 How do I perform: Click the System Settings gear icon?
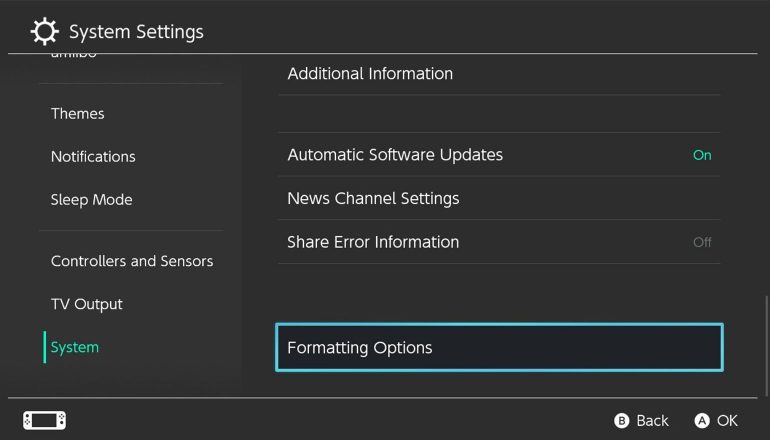coord(45,32)
